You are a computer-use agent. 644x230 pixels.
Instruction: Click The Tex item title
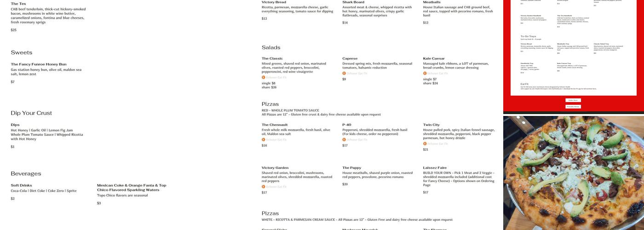(x=18, y=4)
